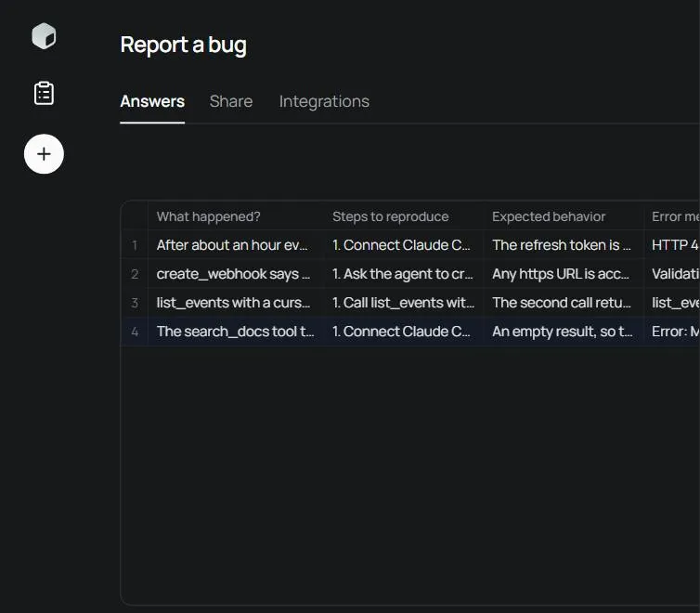Open the '1. Ask the agent to cr...' cell
This screenshot has width=700, height=613.
click(x=404, y=274)
